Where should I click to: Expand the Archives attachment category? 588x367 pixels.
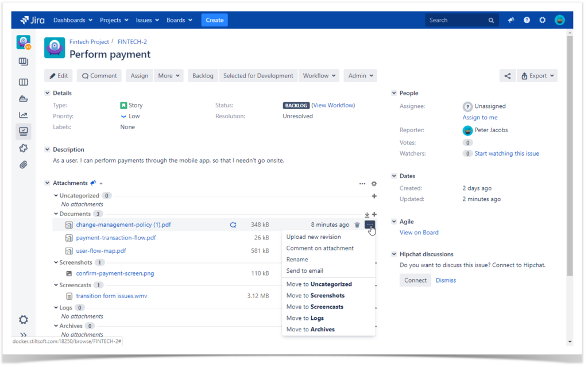[x=65, y=325]
